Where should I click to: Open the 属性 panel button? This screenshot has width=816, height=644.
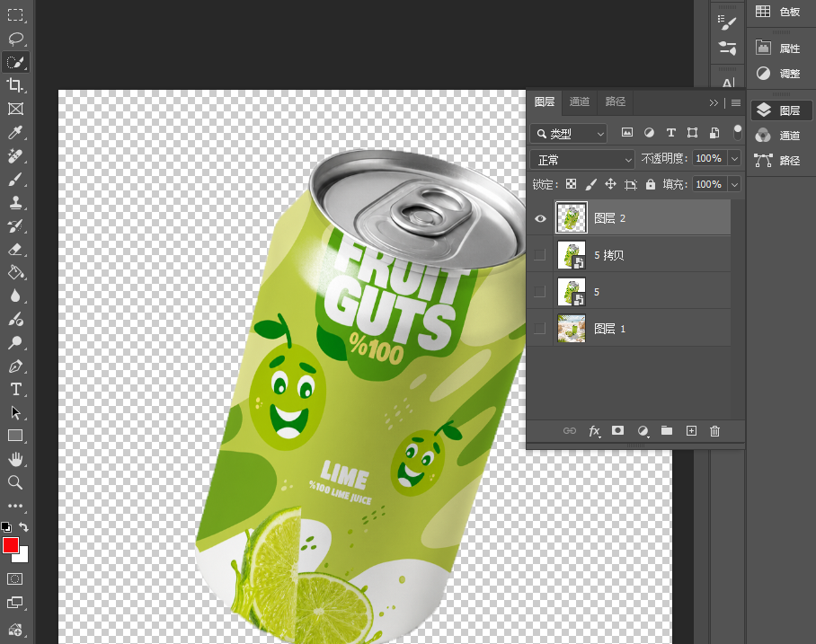pyautogui.click(x=779, y=49)
